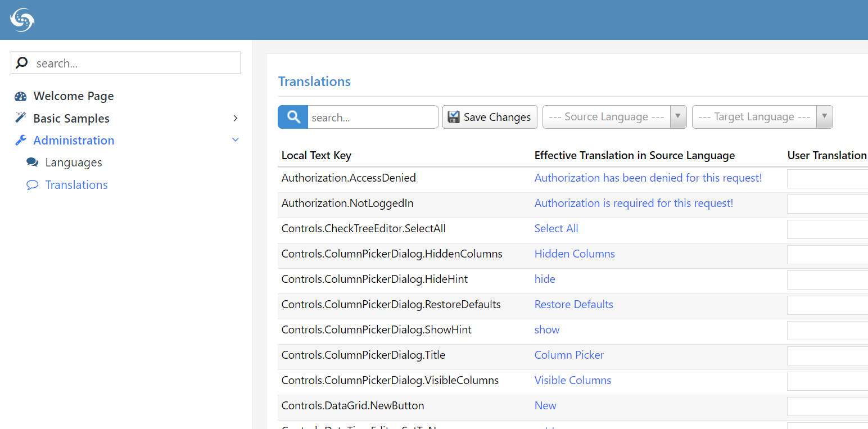868x429 pixels.
Task: Expand the Basic Samples menu chevron
Action: [x=236, y=118]
